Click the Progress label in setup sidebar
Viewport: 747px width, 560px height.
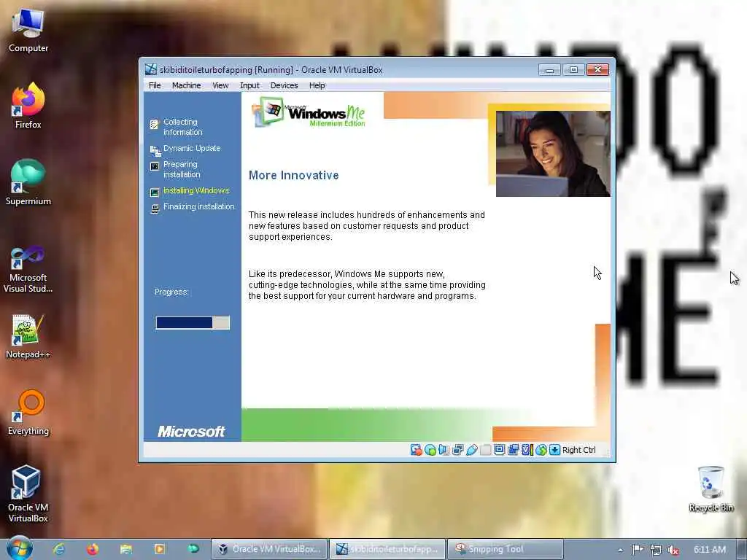(x=171, y=292)
